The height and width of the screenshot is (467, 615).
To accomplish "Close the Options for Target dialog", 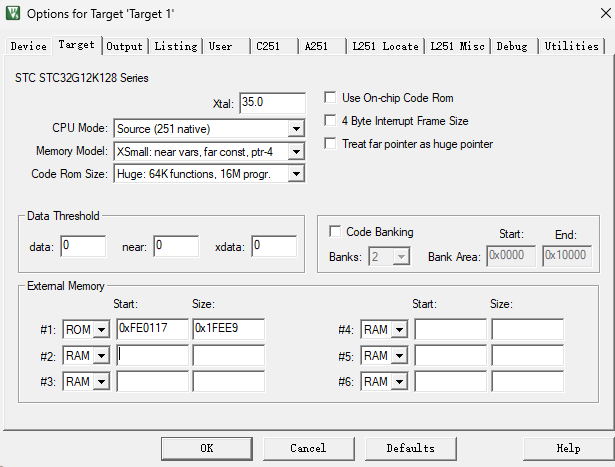I will point(606,13).
